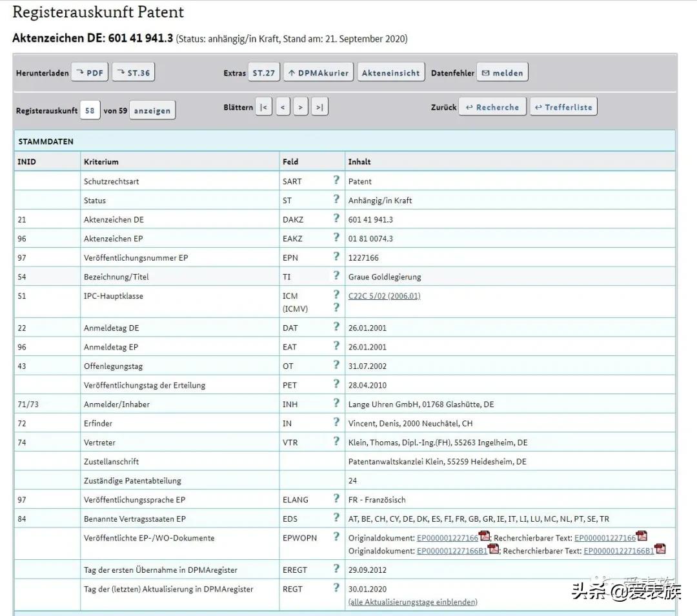Open the IPC class C22C 5/02 (2006.01) link
The image size is (697, 616).
click(x=384, y=296)
